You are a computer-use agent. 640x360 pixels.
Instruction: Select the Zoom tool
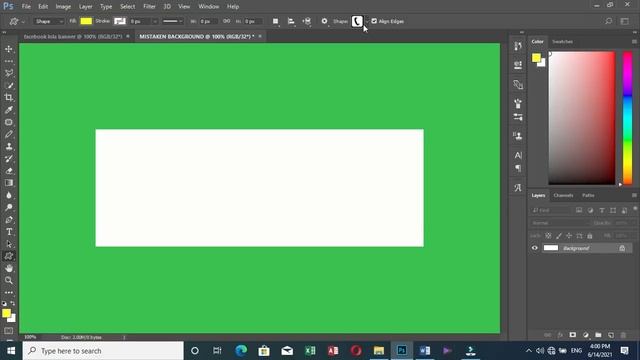pos(9,280)
